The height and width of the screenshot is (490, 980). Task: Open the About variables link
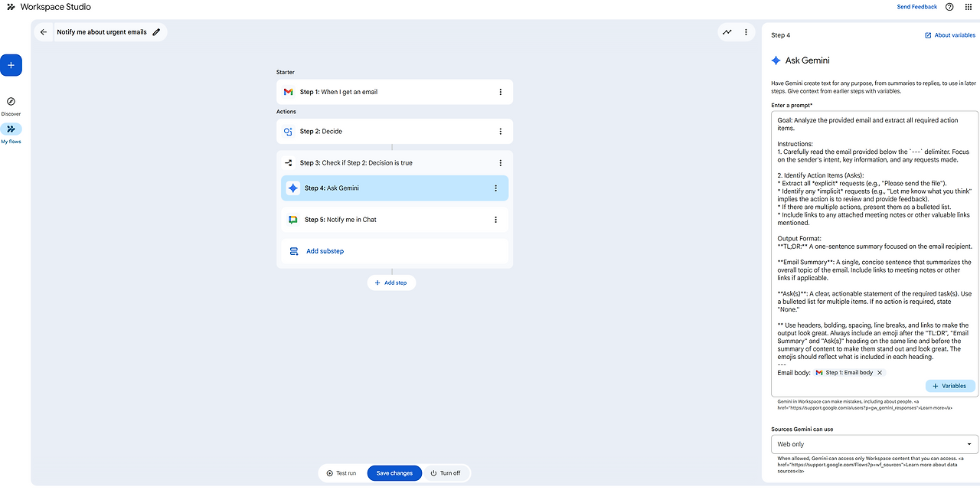(x=950, y=35)
